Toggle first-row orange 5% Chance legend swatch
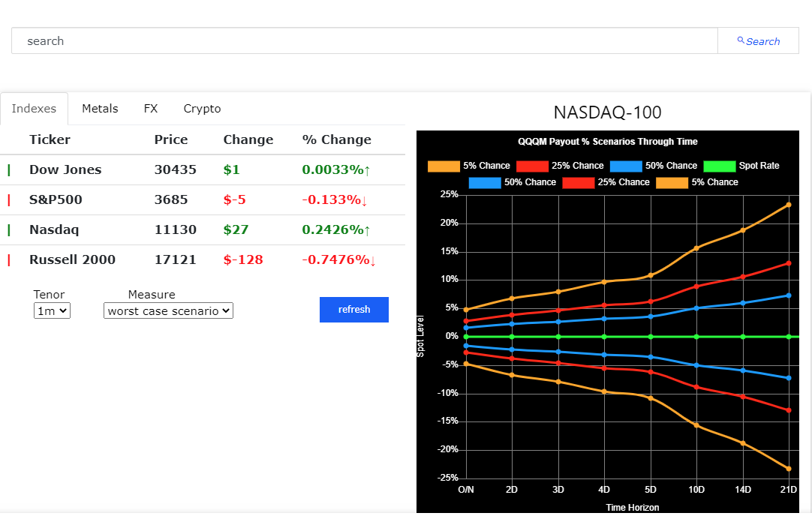Screen dimensions: 812x519 tap(444, 166)
